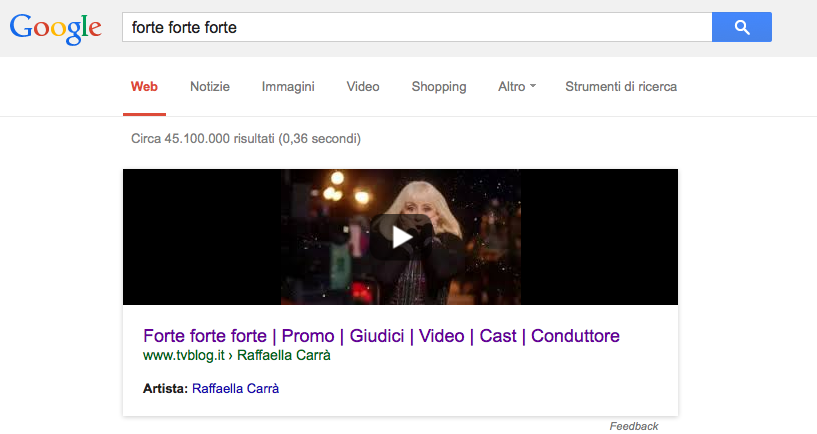817x434 pixels.
Task: Click the Feedback link
Action: (634, 426)
